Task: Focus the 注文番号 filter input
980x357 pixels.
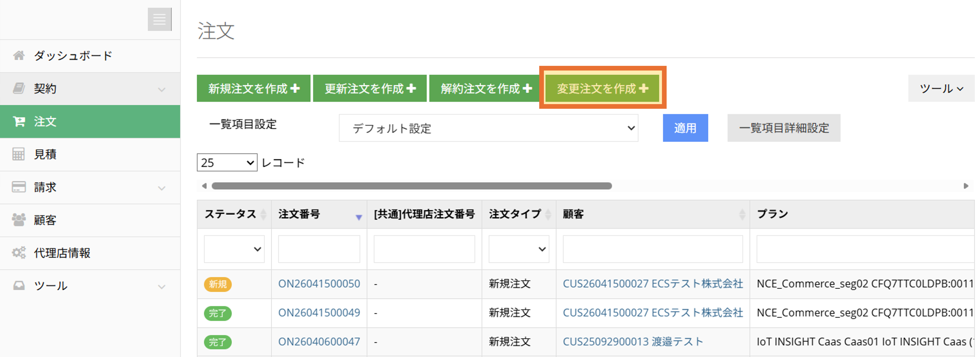Action: [x=319, y=249]
